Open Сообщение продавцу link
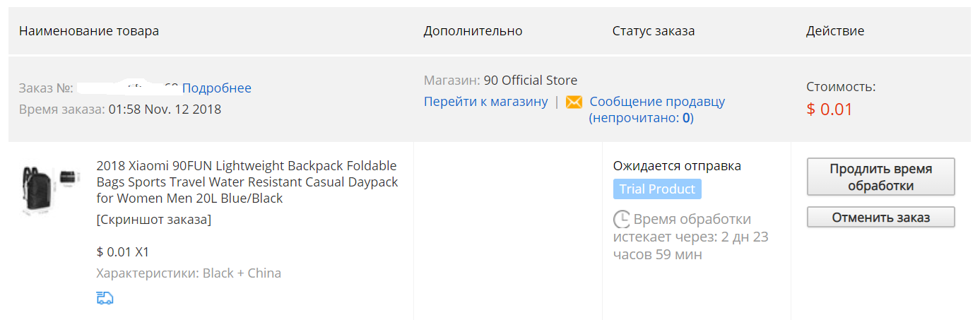Screen dimensions: 980x320 [657, 101]
